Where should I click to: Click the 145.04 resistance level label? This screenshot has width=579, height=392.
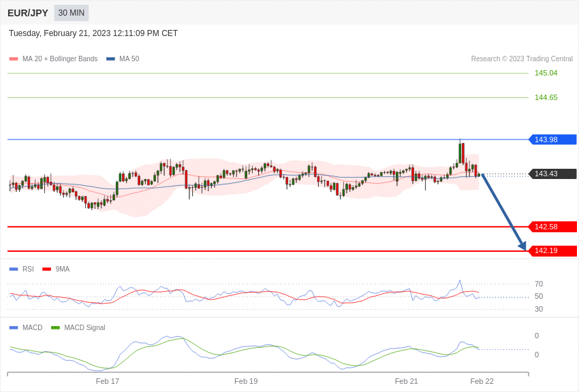tap(546, 73)
